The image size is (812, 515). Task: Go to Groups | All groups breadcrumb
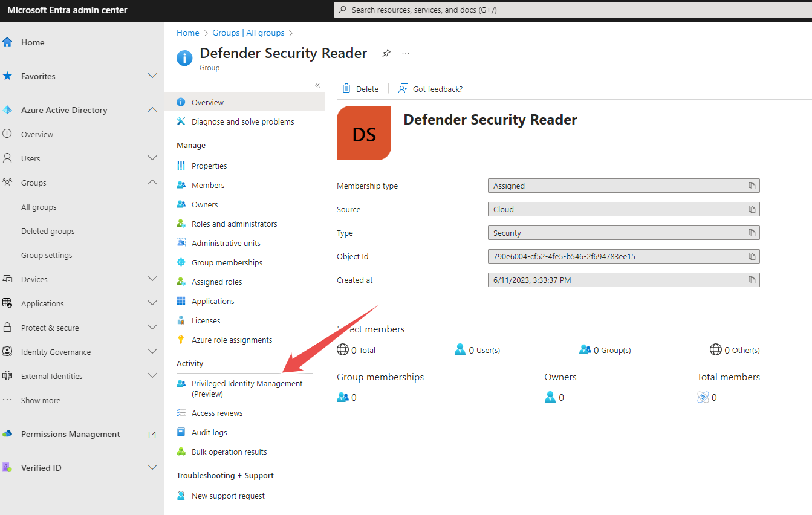click(x=248, y=33)
